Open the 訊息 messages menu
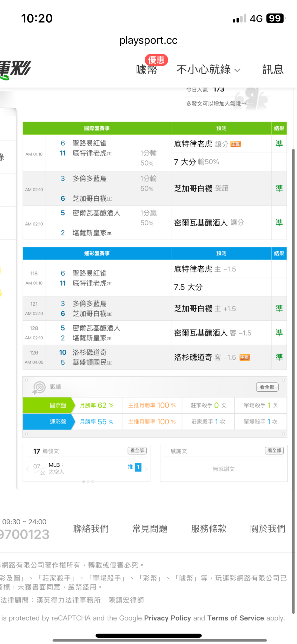Viewport: 297px width, 644px height. (x=273, y=70)
